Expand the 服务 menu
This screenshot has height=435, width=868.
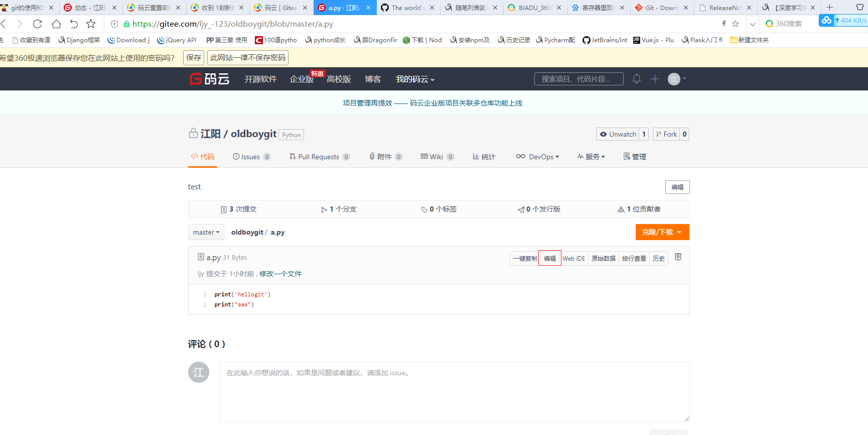[x=591, y=157]
